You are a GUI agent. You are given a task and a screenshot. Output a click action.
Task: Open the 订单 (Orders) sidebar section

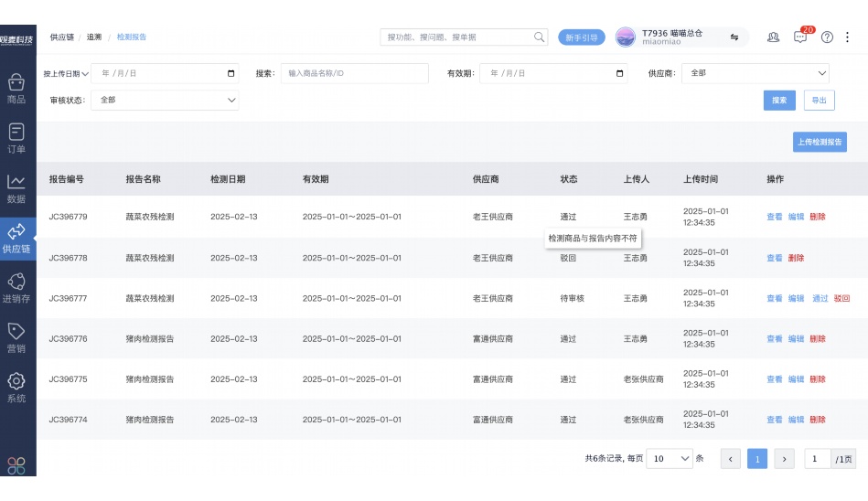coord(16,138)
